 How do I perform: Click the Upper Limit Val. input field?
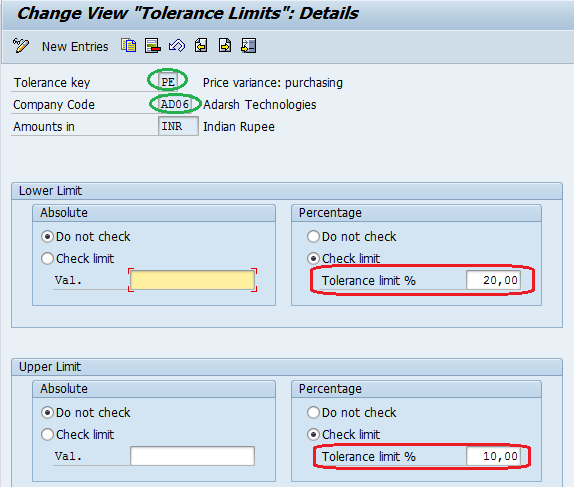(x=193, y=456)
